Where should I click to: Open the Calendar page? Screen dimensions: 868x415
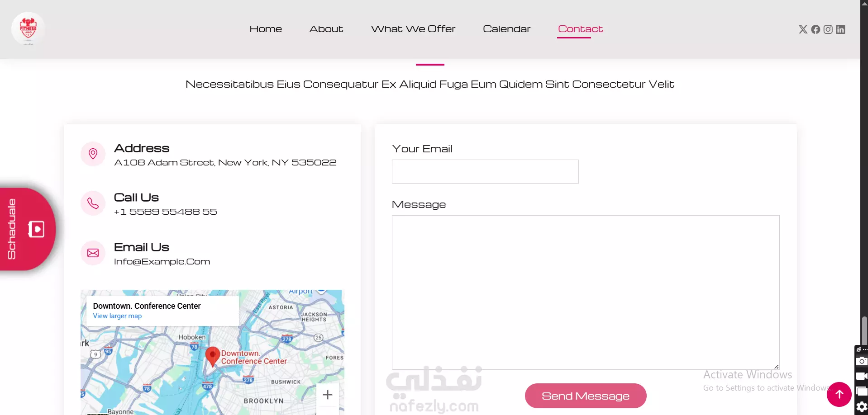tap(506, 29)
